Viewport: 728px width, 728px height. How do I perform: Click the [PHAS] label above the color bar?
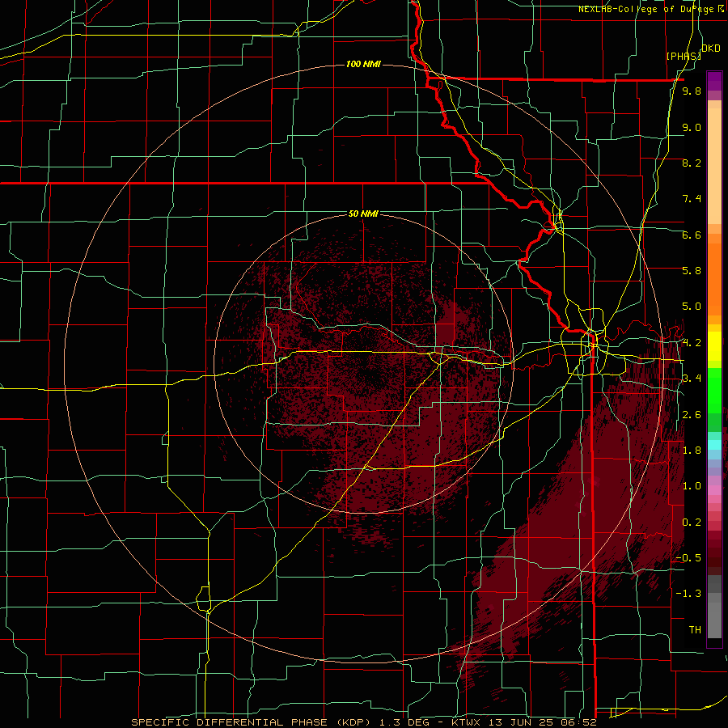coord(684,56)
